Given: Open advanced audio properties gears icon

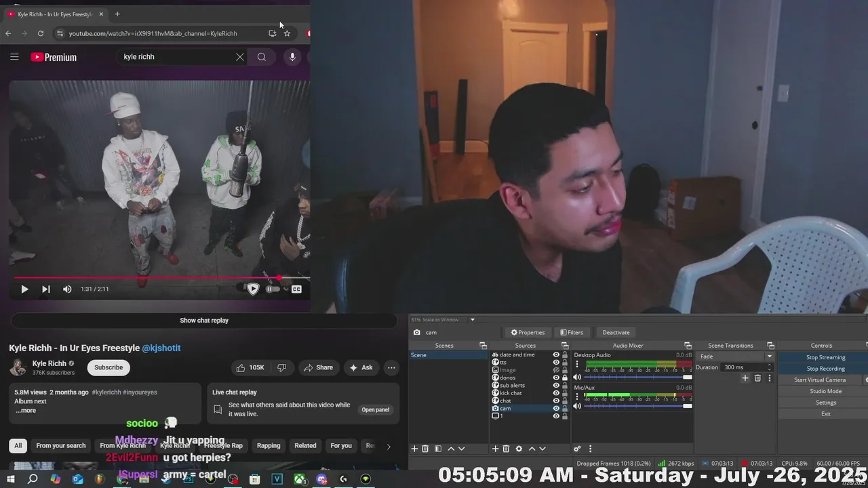Looking at the screenshot, I should click(577, 449).
